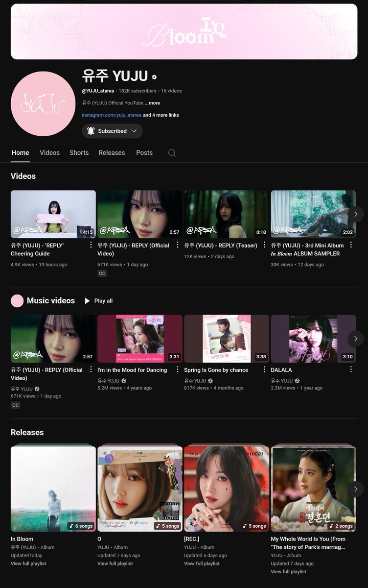Image resolution: width=368 pixels, height=588 pixels.
Task: View the full playlist for My Whole World Is You
Action: [x=289, y=571]
